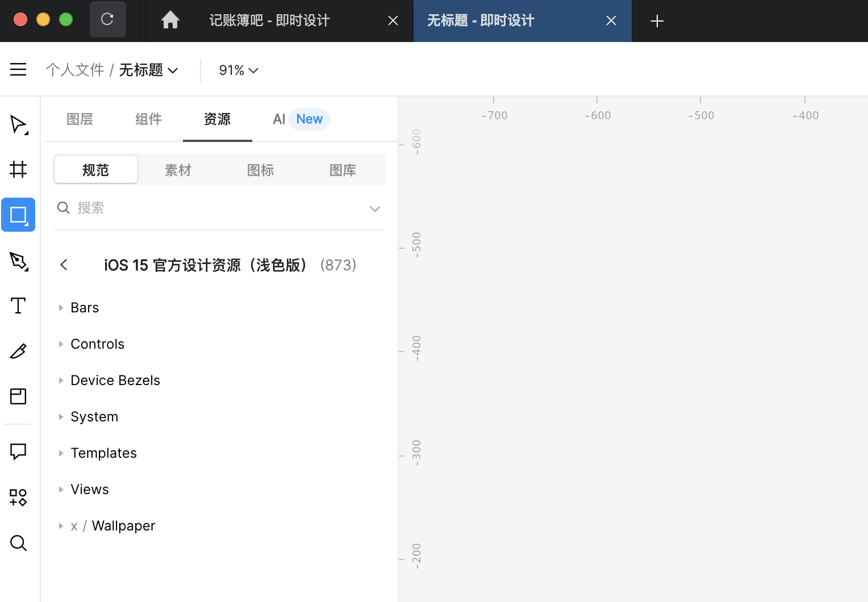Screen dimensions: 868x602
Task: Click the Templates label
Action: click(x=103, y=453)
